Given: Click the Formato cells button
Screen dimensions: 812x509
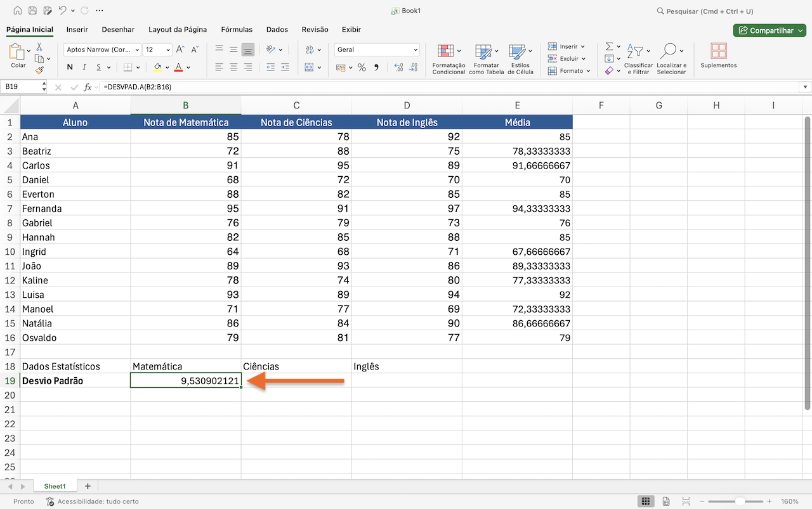Looking at the screenshot, I should 568,71.
